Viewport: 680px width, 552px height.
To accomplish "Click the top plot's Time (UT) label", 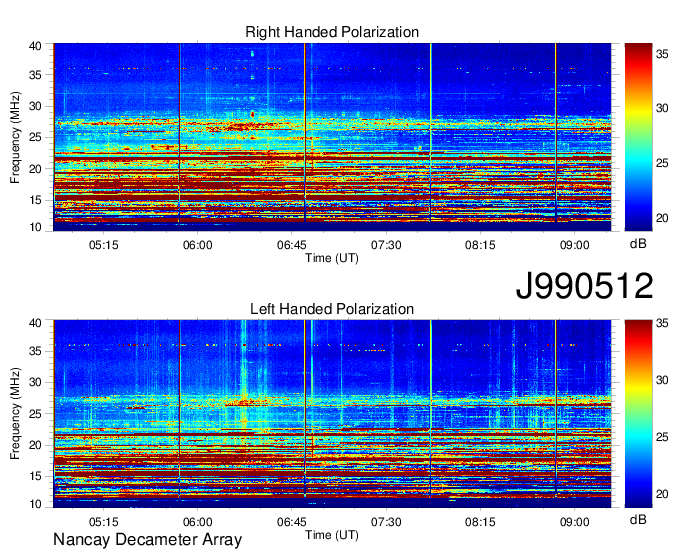I will 332,258.
